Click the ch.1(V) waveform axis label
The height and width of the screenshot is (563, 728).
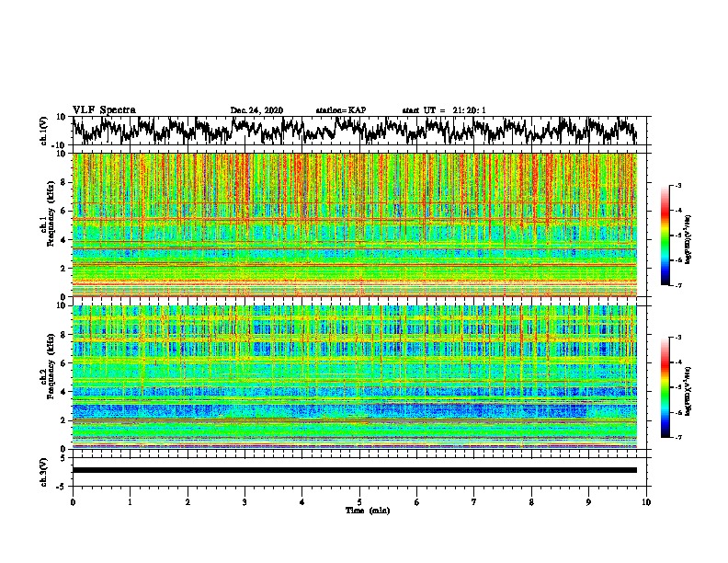tap(44, 131)
